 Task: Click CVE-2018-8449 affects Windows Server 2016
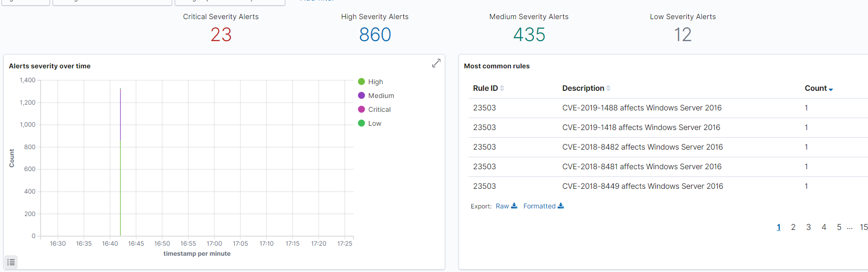643,186
